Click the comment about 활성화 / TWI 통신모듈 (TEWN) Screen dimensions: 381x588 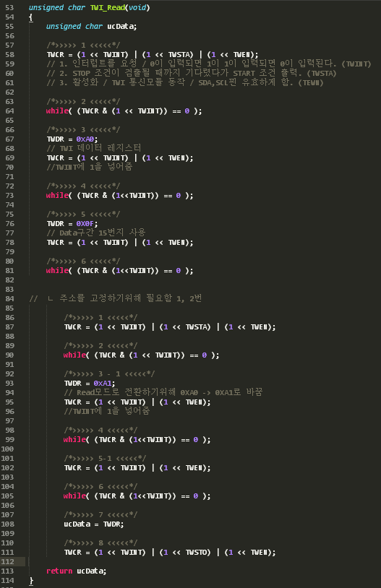[x=185, y=82]
